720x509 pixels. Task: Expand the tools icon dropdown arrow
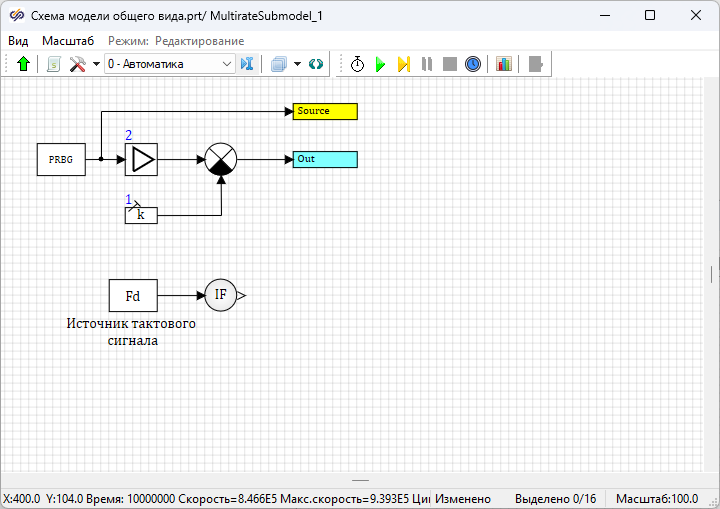96,64
